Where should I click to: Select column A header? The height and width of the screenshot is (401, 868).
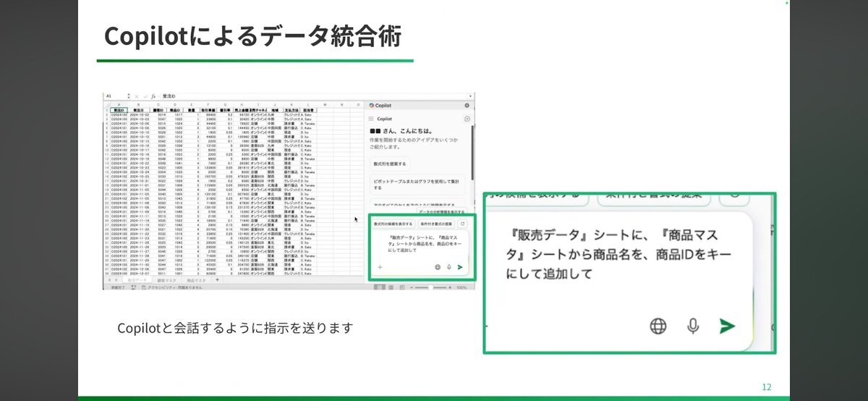coord(119,105)
